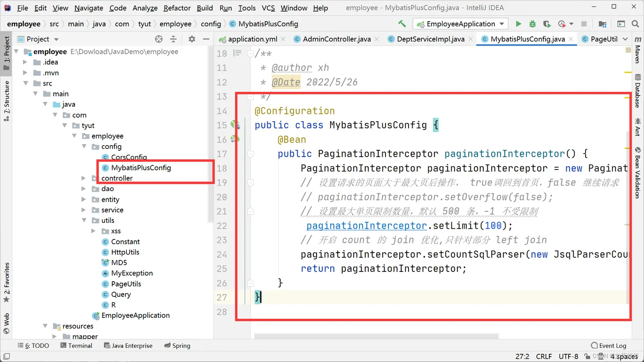Toggle the 1: Project tool window strip

(x=6, y=54)
